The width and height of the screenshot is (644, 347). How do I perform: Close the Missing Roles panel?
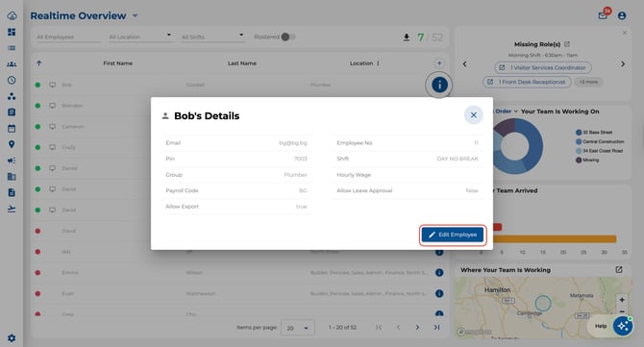click(625, 33)
